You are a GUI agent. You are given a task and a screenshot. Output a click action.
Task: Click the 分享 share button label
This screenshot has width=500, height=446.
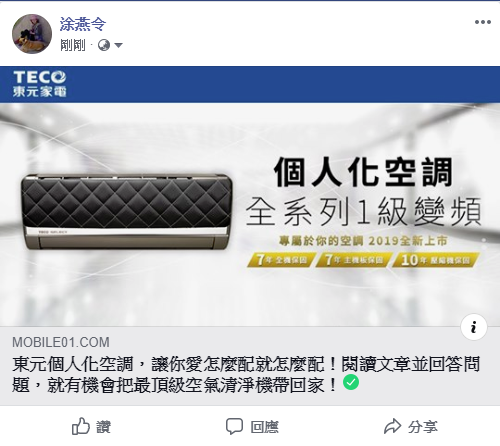[423, 427]
